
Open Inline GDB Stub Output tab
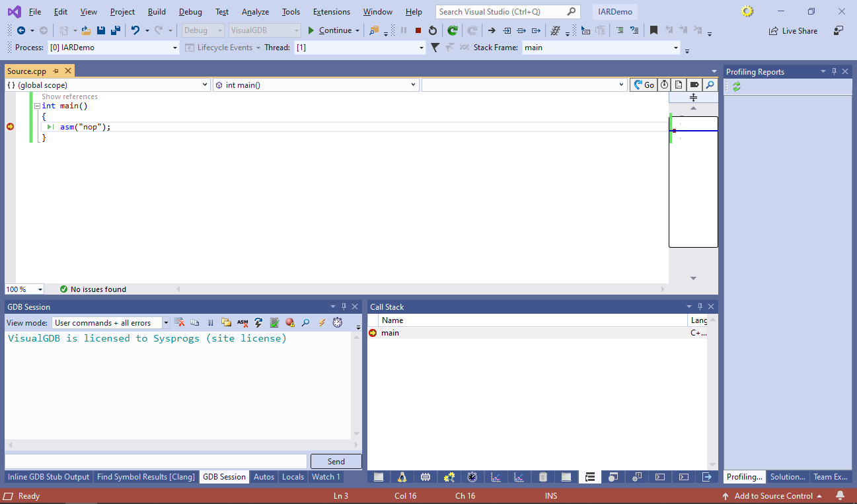pos(49,477)
